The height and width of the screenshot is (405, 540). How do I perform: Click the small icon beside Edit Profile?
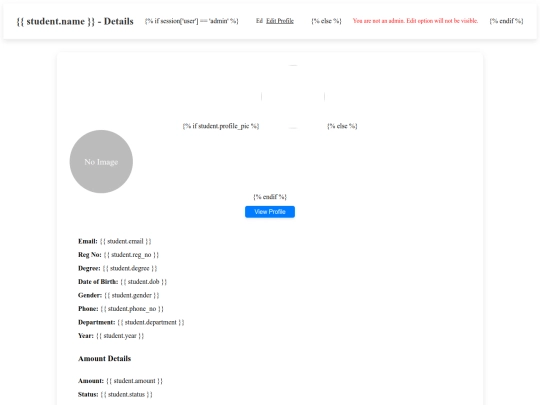point(259,21)
